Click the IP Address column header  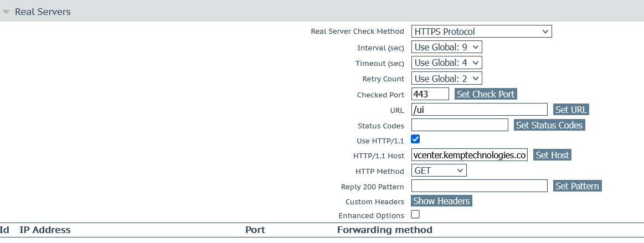45,230
